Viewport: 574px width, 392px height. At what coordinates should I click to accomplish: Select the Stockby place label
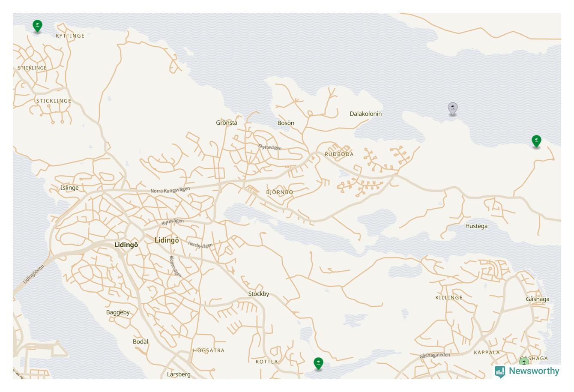[x=259, y=294]
